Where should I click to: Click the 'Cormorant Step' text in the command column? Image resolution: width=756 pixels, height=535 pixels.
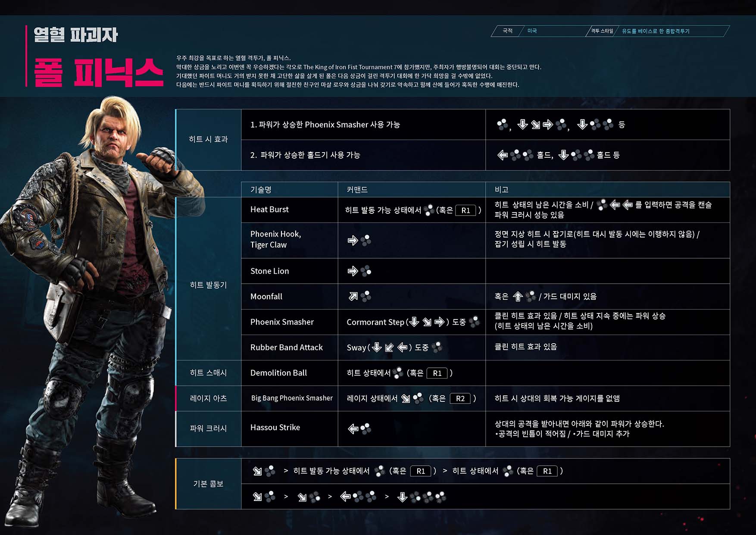point(375,322)
